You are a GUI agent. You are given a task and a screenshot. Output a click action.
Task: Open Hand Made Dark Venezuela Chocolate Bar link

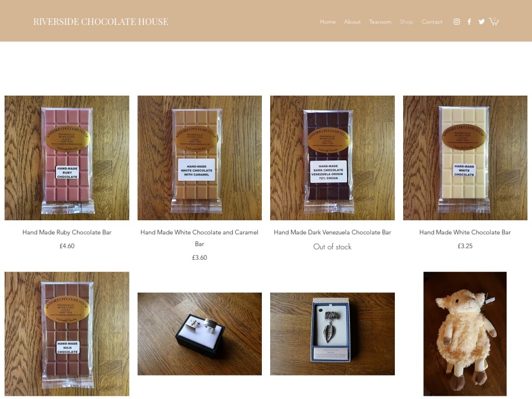pyautogui.click(x=332, y=232)
